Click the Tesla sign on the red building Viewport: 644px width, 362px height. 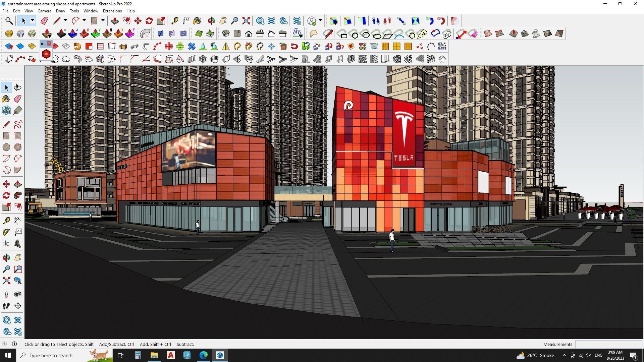404,134
